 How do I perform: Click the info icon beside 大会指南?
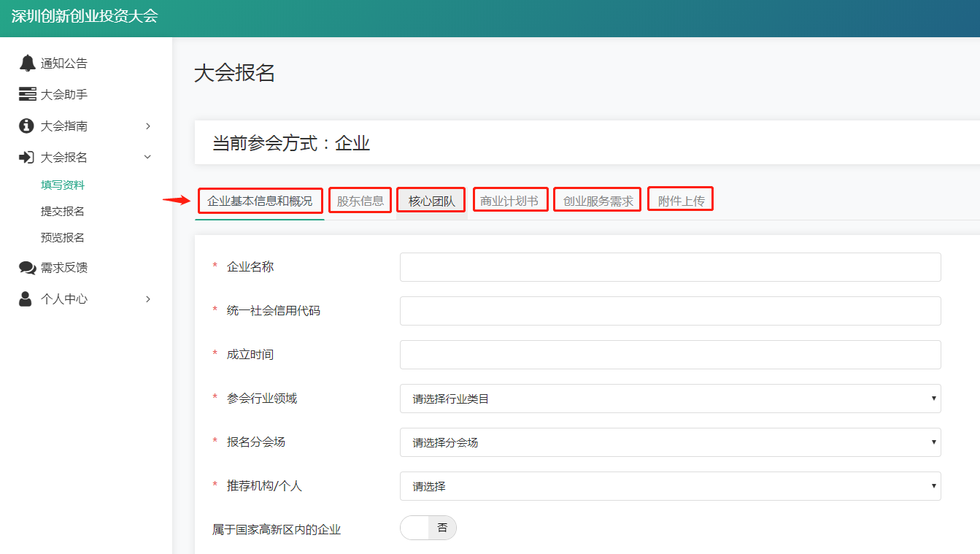click(27, 126)
